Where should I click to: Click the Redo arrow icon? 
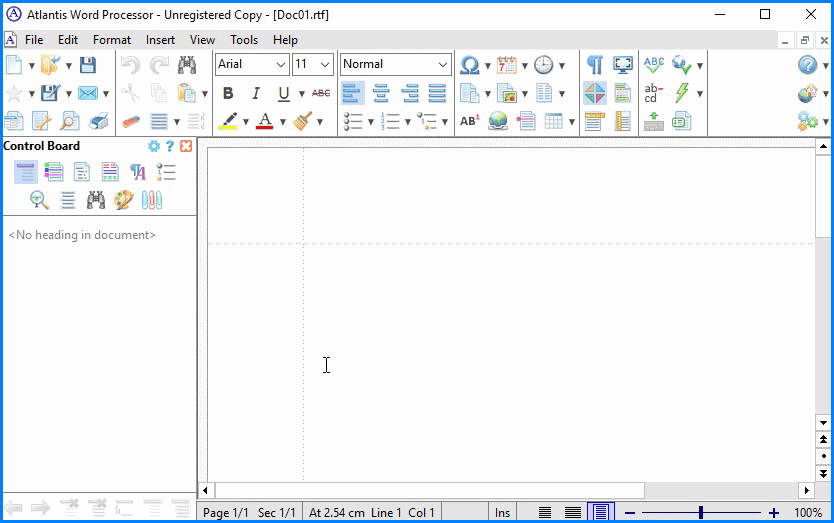[159, 65]
